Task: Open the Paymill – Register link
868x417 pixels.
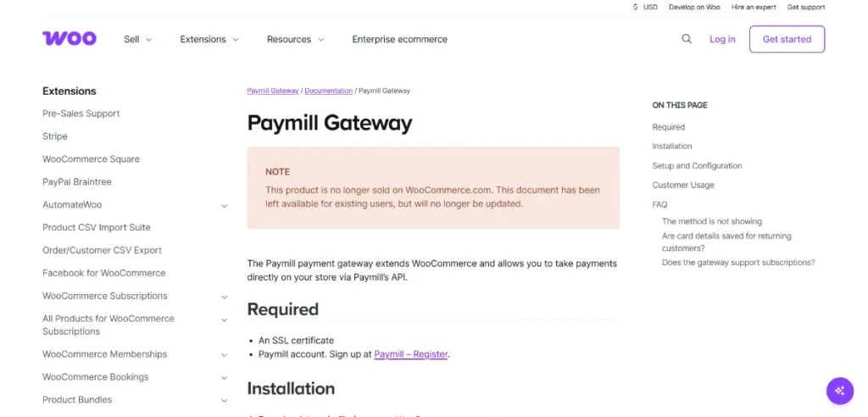Action: click(411, 354)
